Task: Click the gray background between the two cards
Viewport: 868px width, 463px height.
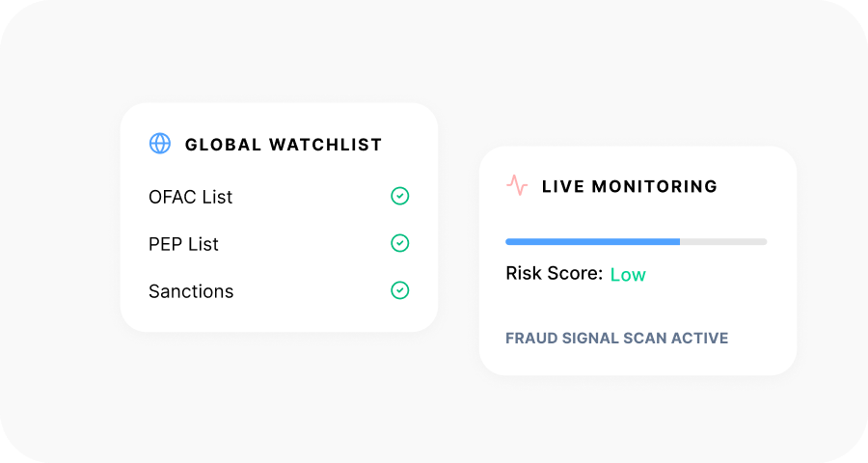Action: pyautogui.click(x=458, y=241)
